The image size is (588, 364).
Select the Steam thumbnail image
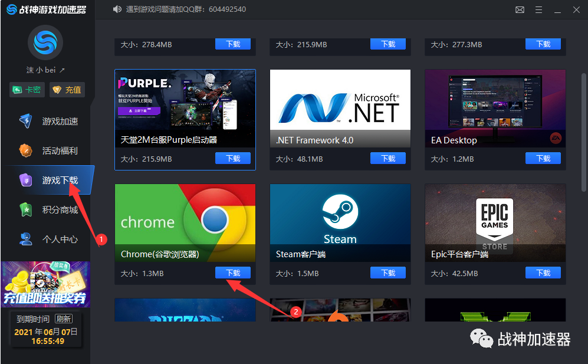(340, 223)
